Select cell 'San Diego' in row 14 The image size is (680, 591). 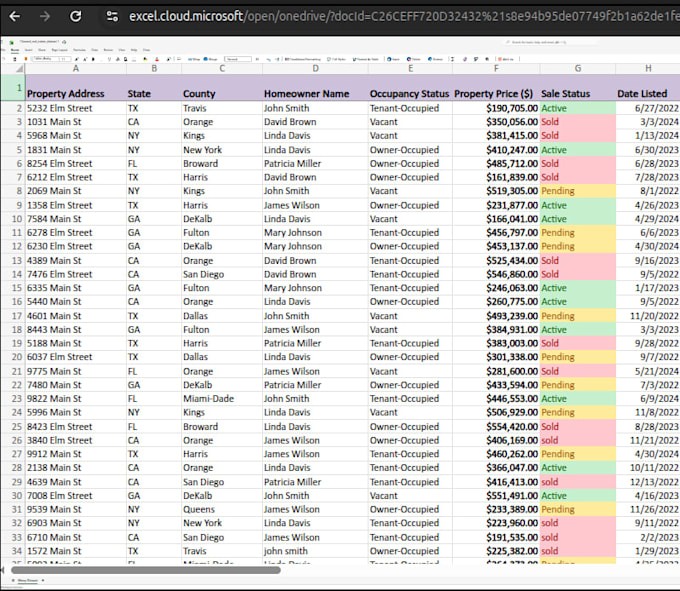point(222,274)
